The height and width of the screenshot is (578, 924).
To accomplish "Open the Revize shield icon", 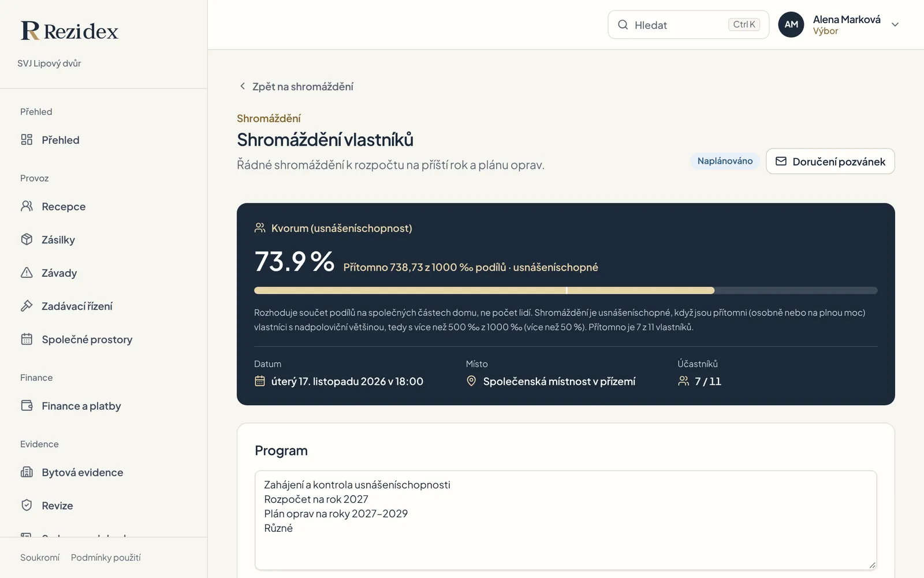I will (27, 505).
